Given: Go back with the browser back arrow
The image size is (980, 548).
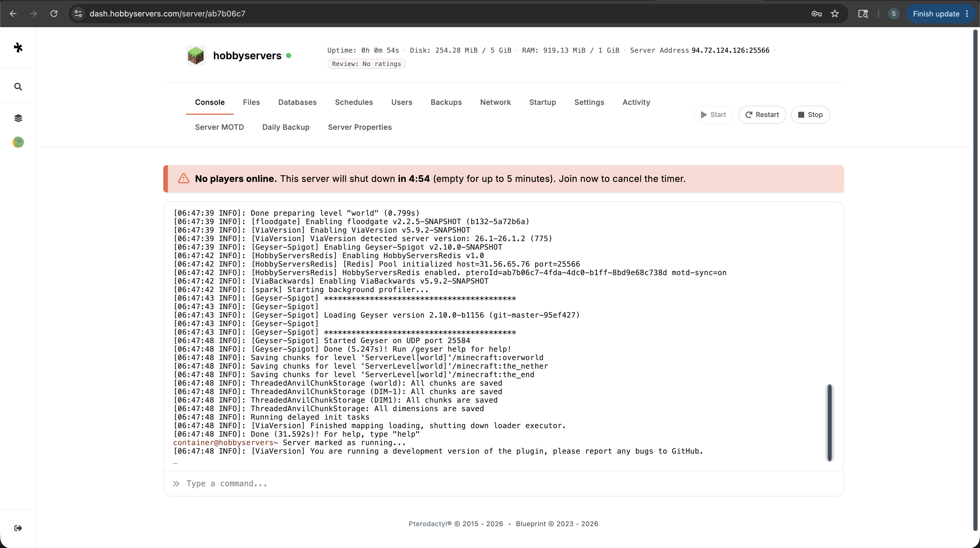Looking at the screenshot, I should (13, 14).
